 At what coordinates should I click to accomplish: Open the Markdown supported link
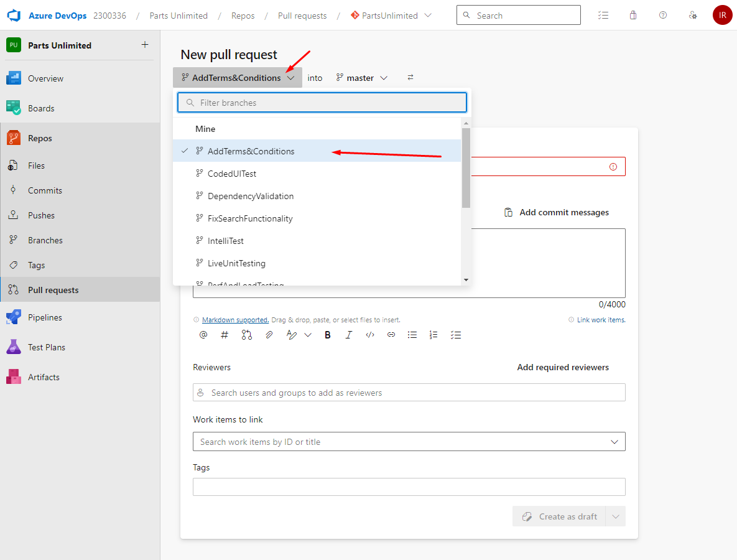coord(236,320)
